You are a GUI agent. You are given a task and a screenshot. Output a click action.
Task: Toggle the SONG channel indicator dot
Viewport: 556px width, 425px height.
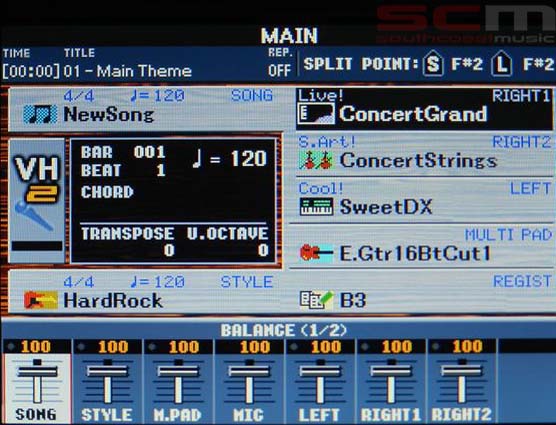[11, 346]
